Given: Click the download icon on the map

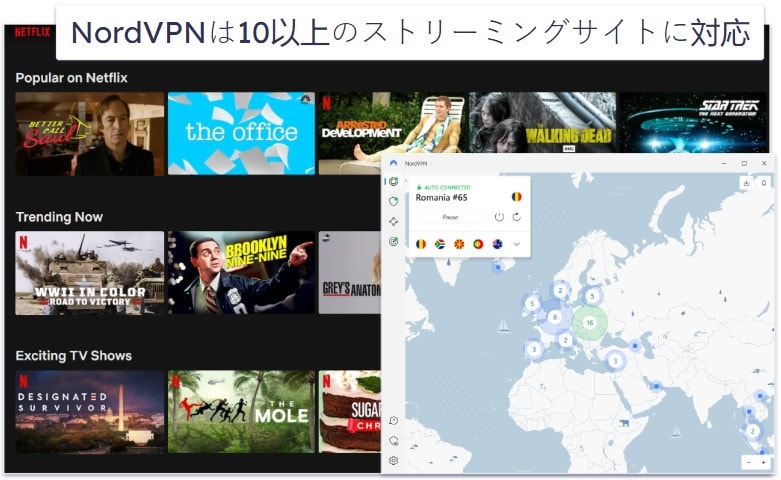Looking at the screenshot, I should [x=746, y=183].
